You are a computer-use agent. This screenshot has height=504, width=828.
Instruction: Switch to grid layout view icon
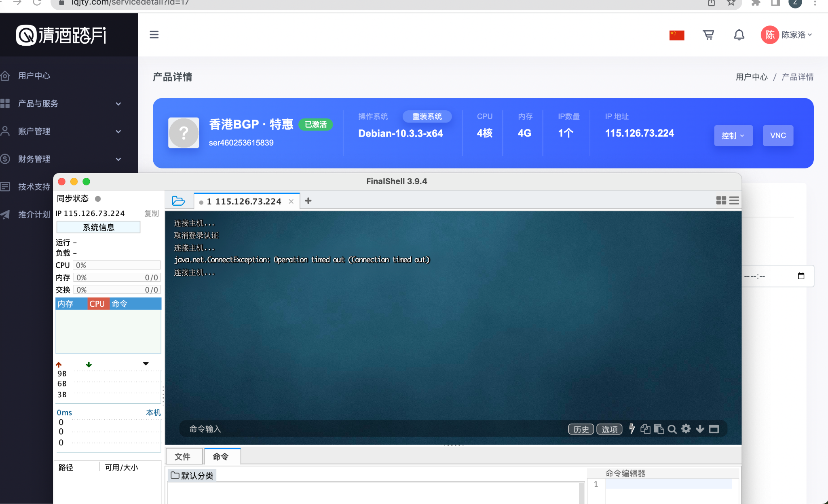click(x=721, y=200)
